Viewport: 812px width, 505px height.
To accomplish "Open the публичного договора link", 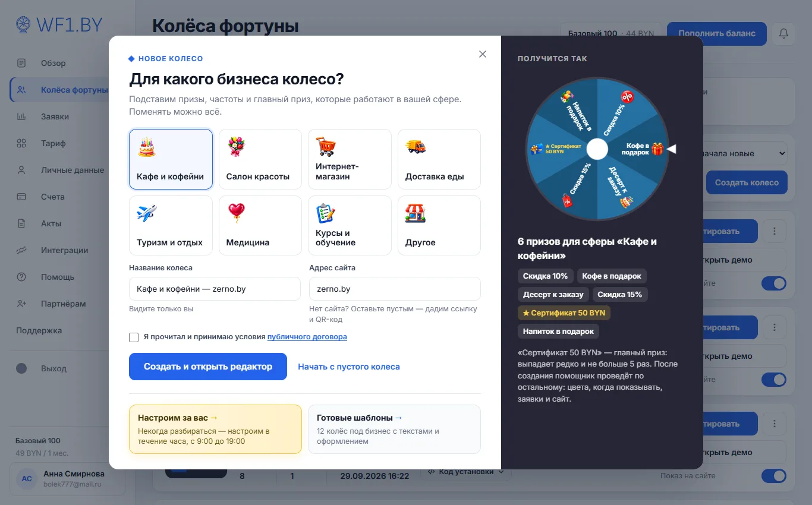I will pyautogui.click(x=307, y=337).
